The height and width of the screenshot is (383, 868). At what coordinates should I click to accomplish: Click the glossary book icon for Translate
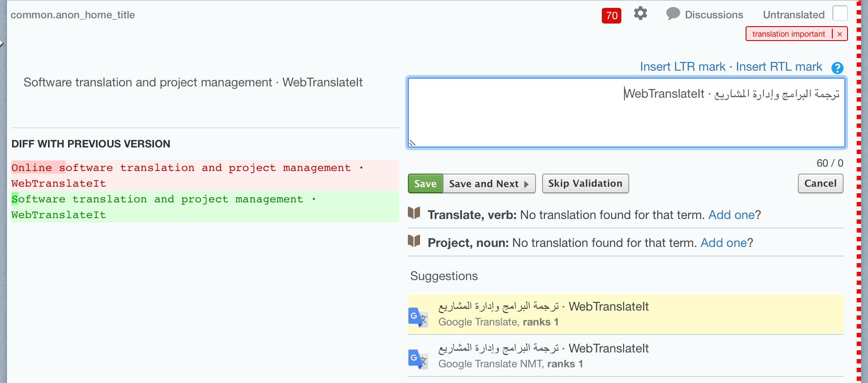pyautogui.click(x=414, y=213)
